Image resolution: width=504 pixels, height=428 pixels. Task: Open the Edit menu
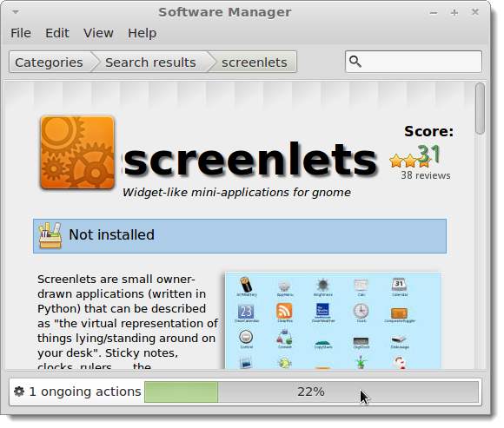pyautogui.click(x=57, y=33)
